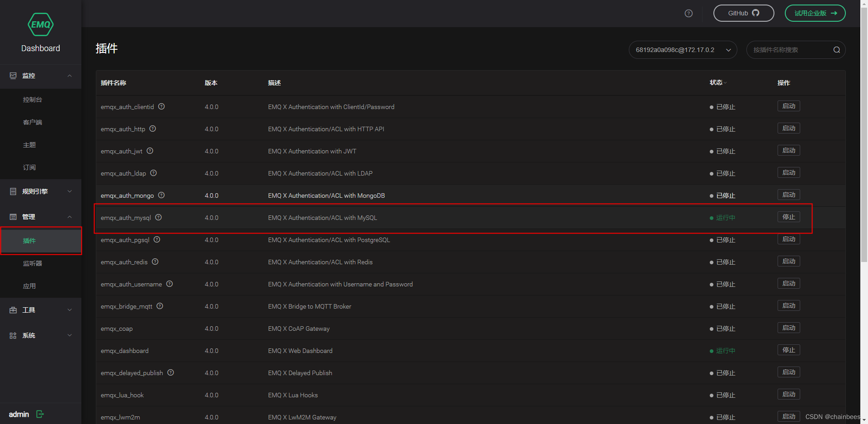
Task: Start the emqx_auth_jwt plugin
Action: tap(789, 150)
